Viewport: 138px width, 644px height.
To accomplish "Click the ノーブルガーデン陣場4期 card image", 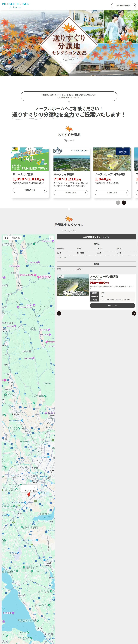I will (112, 159).
